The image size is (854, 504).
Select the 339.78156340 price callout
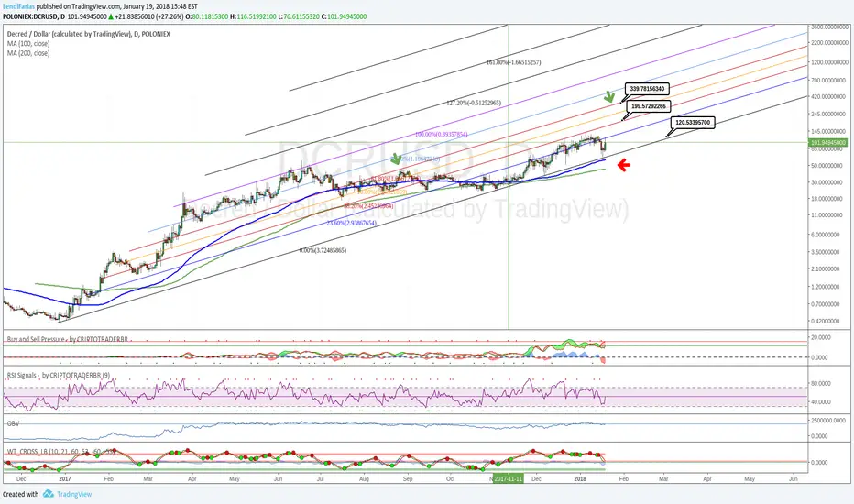[647, 89]
